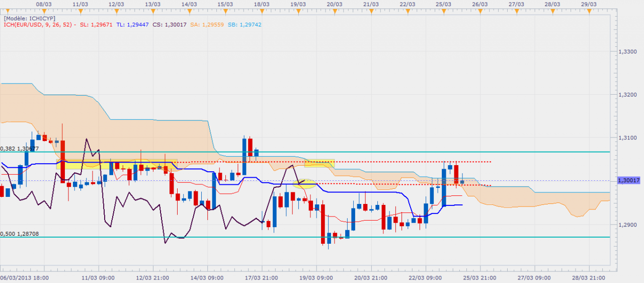Click the current price tag 1,30017
The image size is (644, 283).
click(x=628, y=180)
